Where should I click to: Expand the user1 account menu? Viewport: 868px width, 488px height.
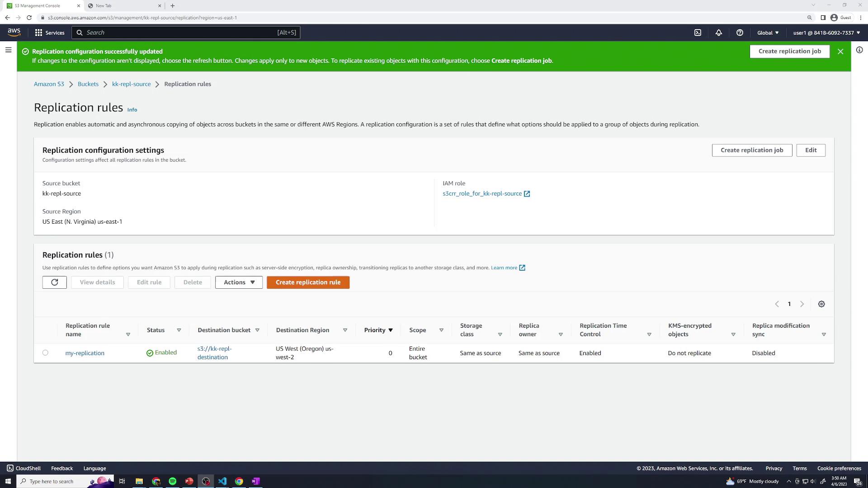pos(826,33)
